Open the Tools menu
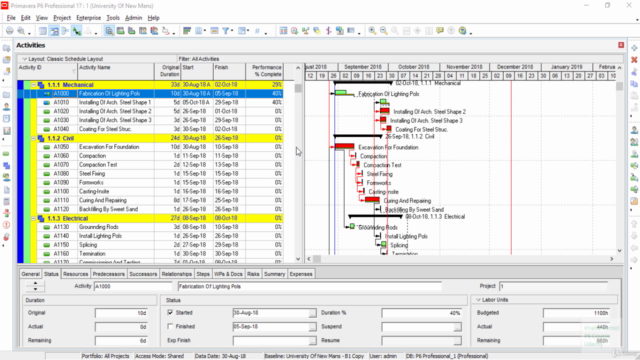Image resolution: width=640 pixels, height=360 pixels. (113, 18)
